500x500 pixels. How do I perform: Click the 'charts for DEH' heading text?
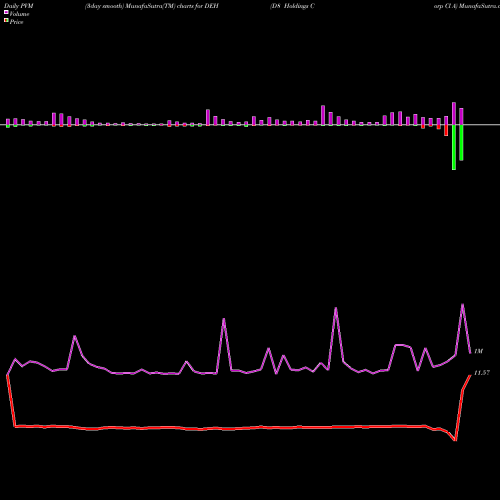197,6
